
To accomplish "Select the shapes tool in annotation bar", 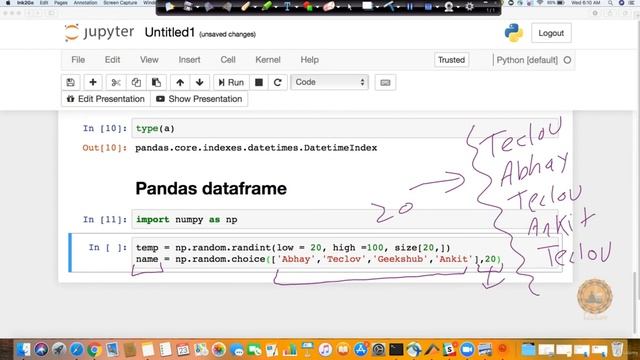I will tap(308, 7).
